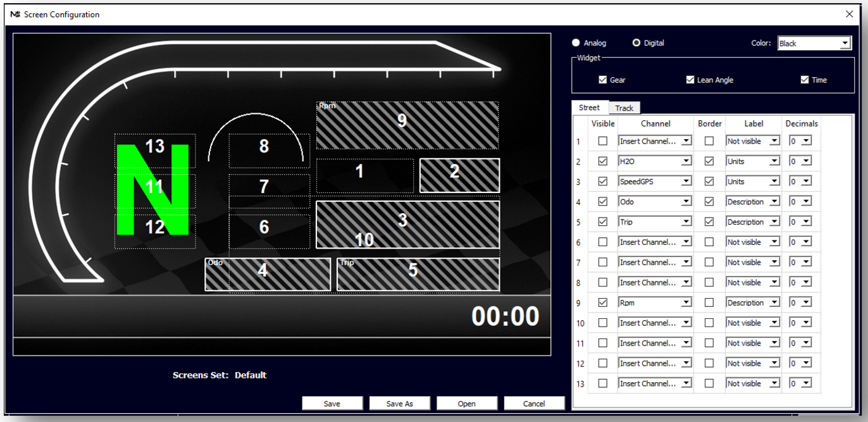Select the Digital radio button

(636, 43)
